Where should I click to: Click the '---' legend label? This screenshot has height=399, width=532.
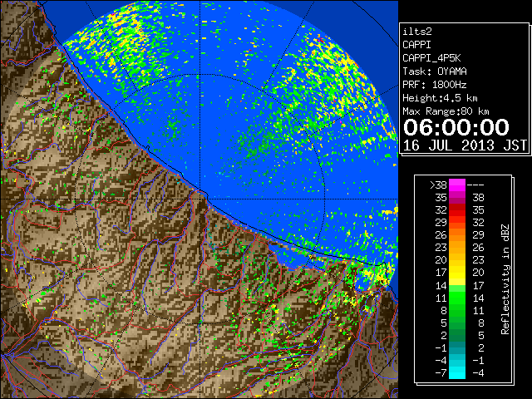475,185
